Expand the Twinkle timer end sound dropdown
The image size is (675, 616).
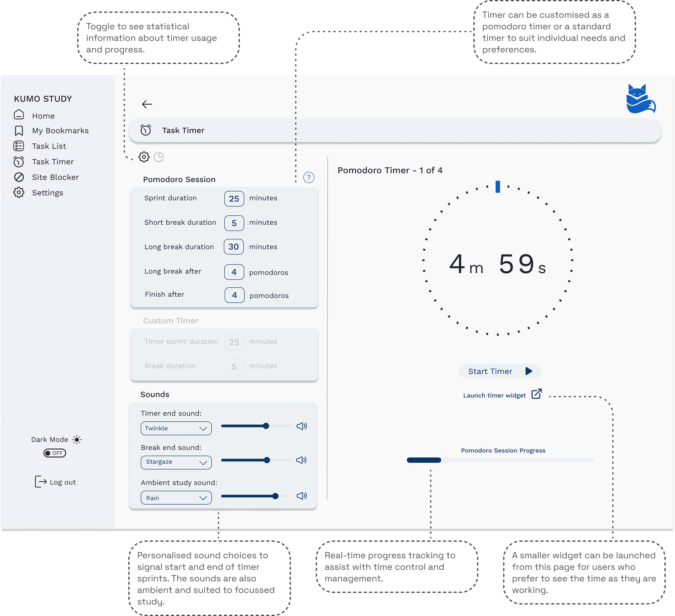point(176,428)
